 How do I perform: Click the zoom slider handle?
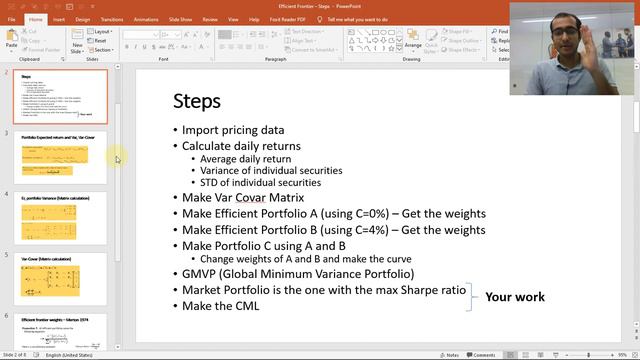pyautogui.click(x=589, y=355)
